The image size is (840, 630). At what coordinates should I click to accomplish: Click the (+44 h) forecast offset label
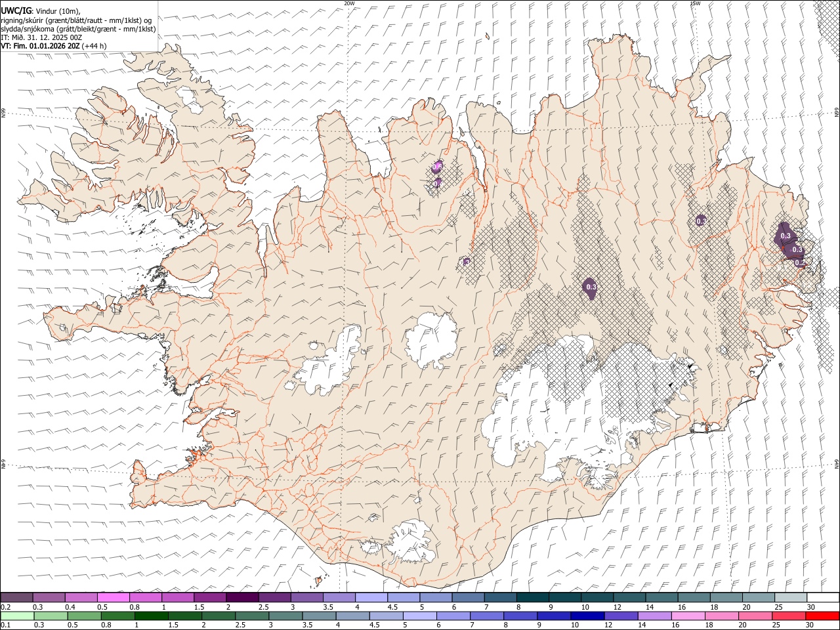(x=94, y=46)
